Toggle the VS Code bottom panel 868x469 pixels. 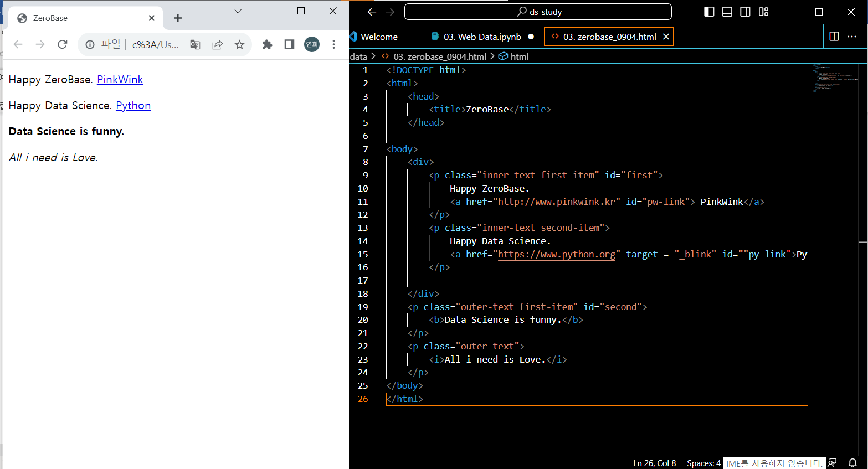tap(727, 12)
